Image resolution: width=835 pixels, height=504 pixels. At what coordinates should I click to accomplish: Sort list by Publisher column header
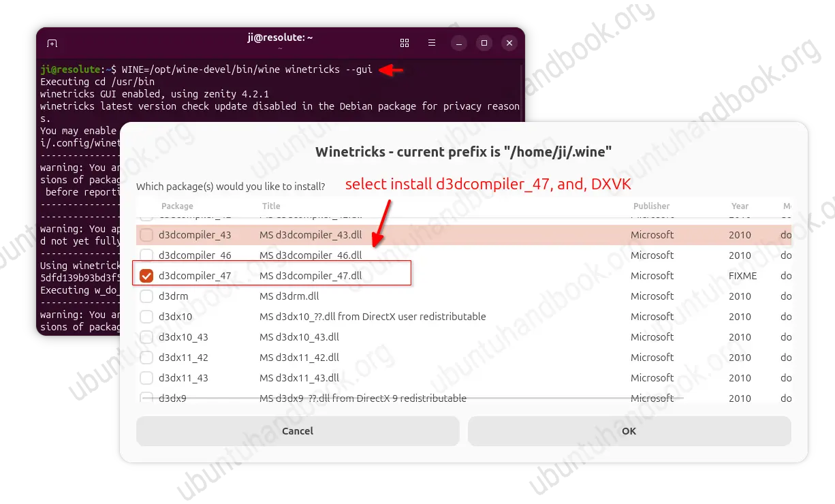651,206
